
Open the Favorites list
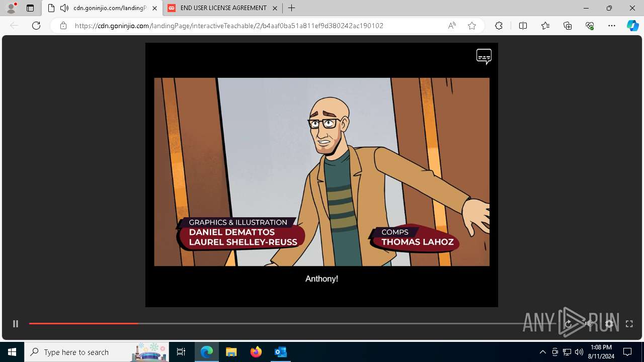[x=545, y=26]
